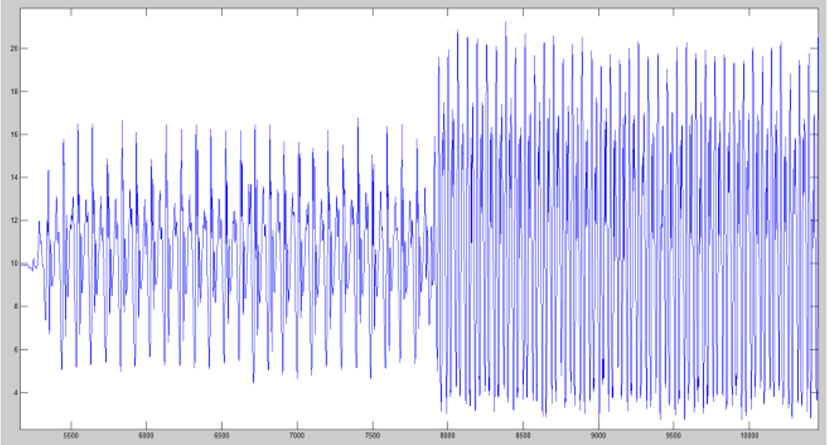The width and height of the screenshot is (827, 445).
Task: Click the x-axis tick label 7000
Action: 297,436
